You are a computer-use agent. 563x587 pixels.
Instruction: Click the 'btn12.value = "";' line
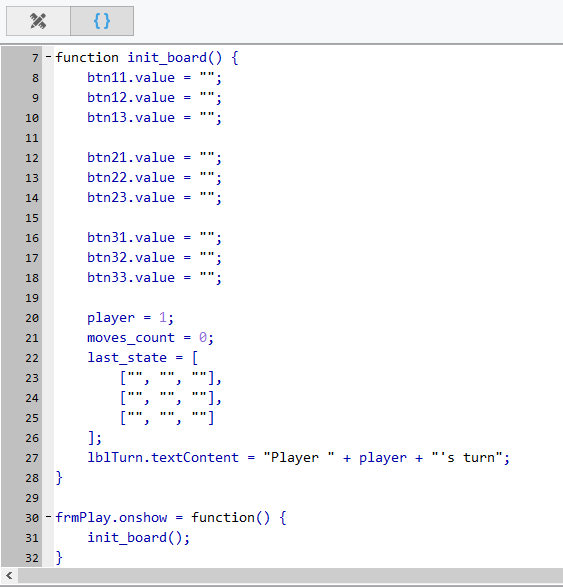[154, 98]
